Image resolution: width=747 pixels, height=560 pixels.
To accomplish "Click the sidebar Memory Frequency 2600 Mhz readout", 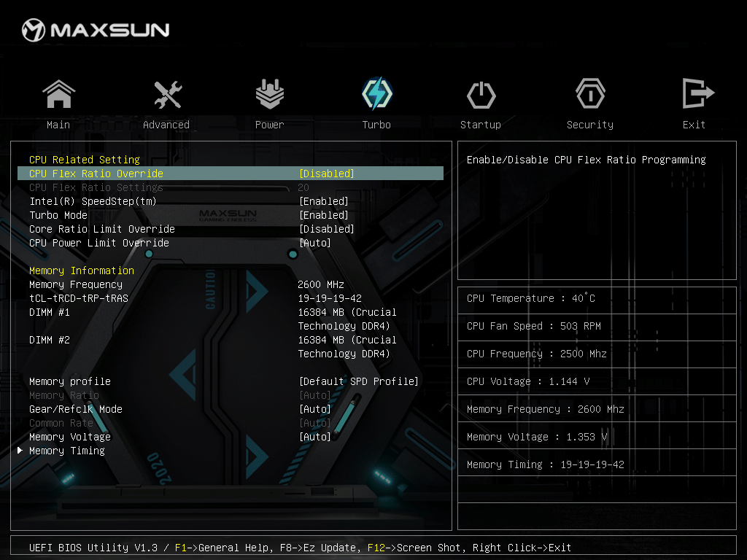I will (546, 409).
